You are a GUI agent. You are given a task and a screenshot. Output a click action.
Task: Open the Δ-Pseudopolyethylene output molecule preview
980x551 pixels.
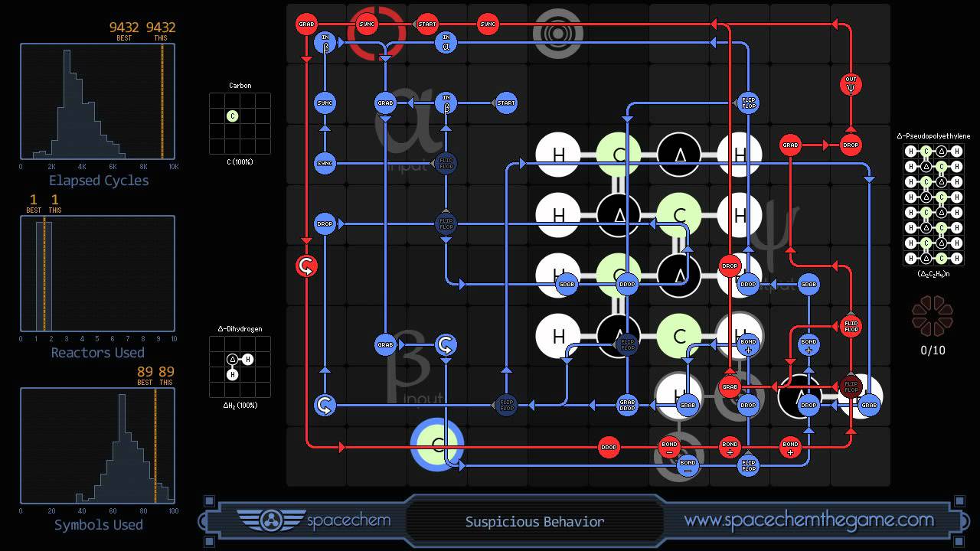click(933, 204)
